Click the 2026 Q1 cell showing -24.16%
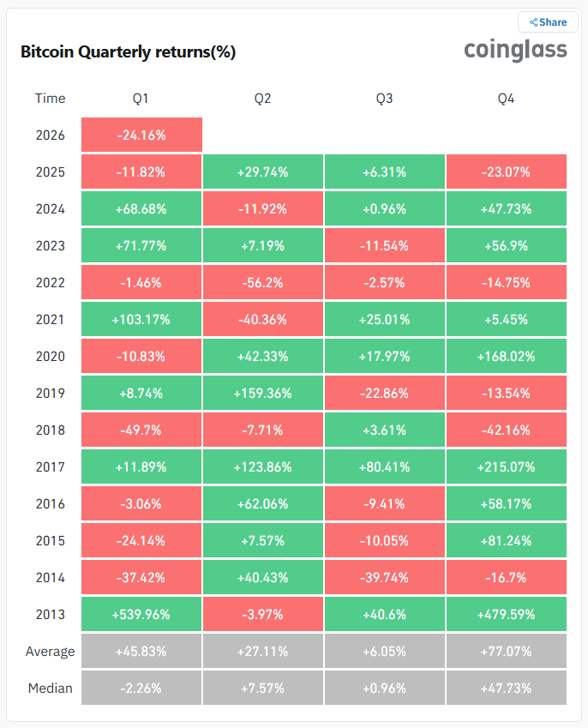The image size is (588, 728). coord(141,135)
